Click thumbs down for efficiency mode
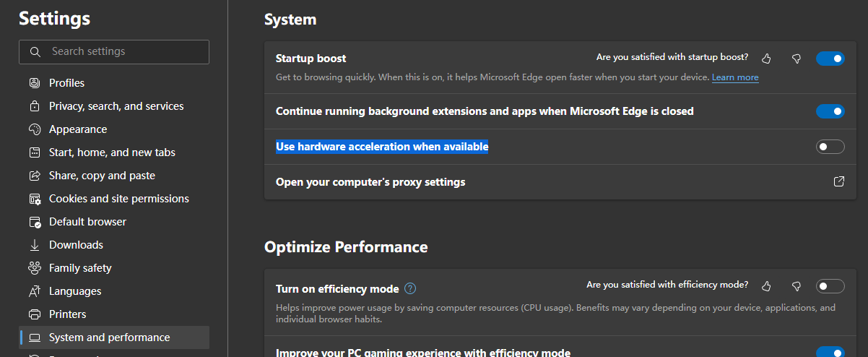Screen dimensions: 868x357 (x=797, y=286)
